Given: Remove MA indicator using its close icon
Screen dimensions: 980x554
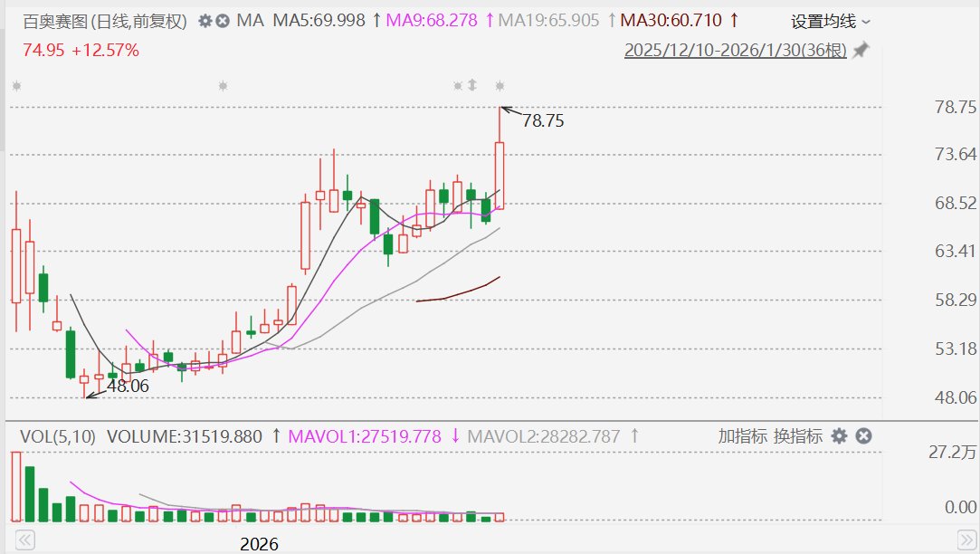Looking at the screenshot, I should [x=221, y=20].
